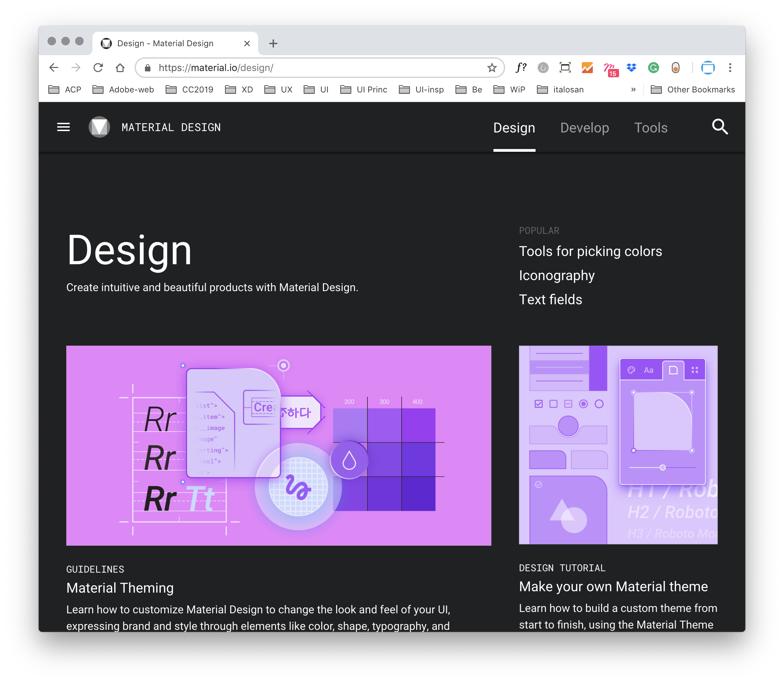Open the hamburger navigation menu
Image resolution: width=784 pixels, height=683 pixels.
click(63, 127)
